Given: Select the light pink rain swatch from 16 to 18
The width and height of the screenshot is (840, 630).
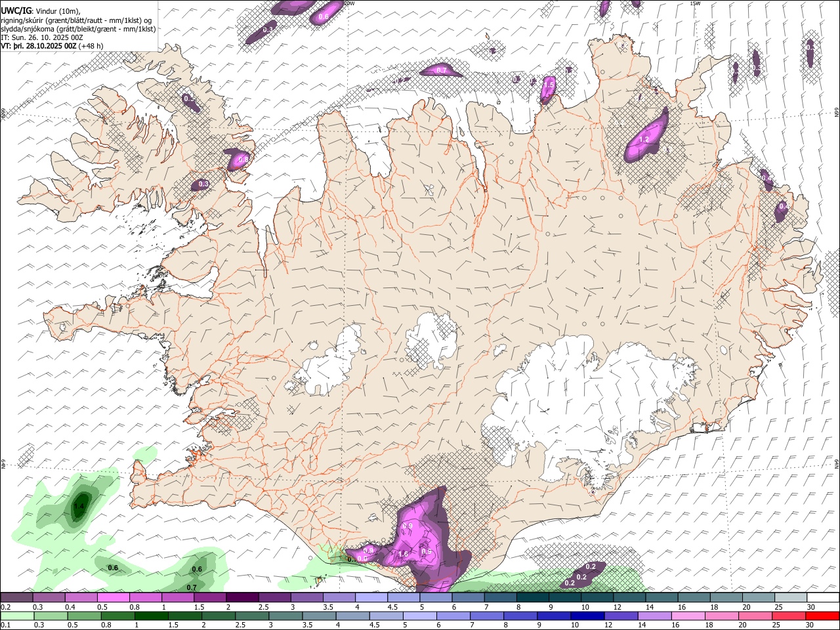Looking at the screenshot, I should [x=690, y=616].
